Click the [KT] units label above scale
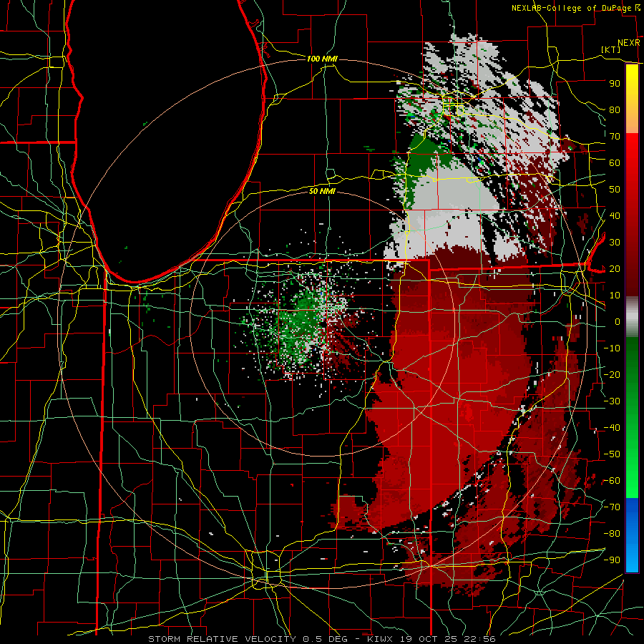The height and width of the screenshot is (644, 644). coord(610,49)
